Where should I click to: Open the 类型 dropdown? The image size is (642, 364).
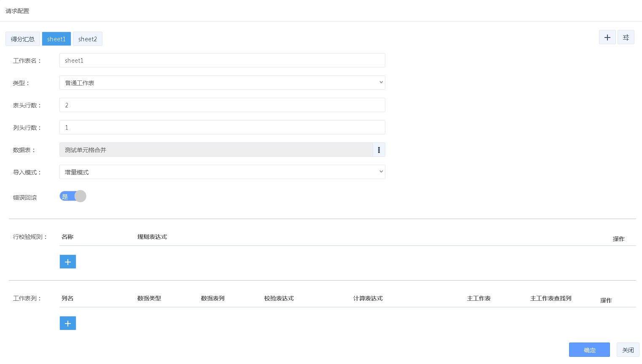[x=222, y=83]
